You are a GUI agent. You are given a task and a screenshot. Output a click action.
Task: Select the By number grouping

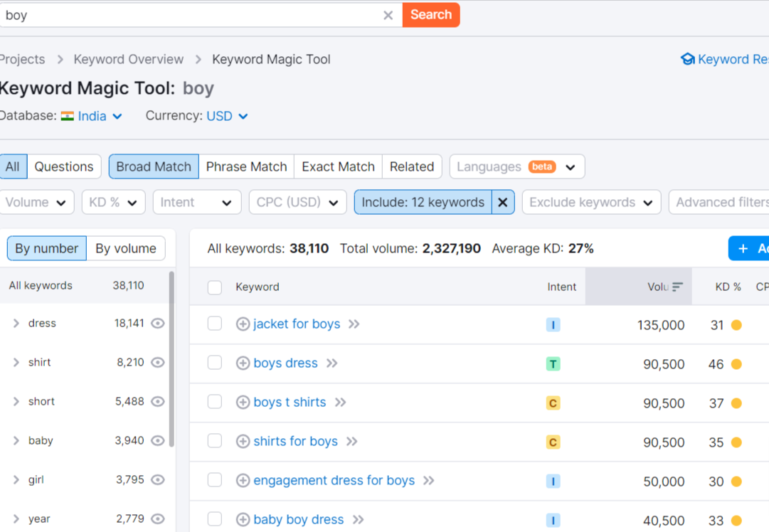click(46, 249)
